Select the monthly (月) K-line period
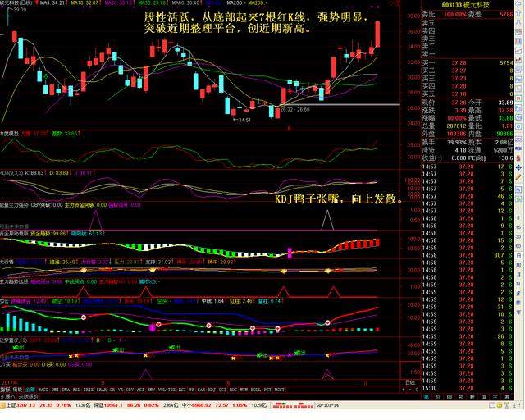 pos(518,275)
